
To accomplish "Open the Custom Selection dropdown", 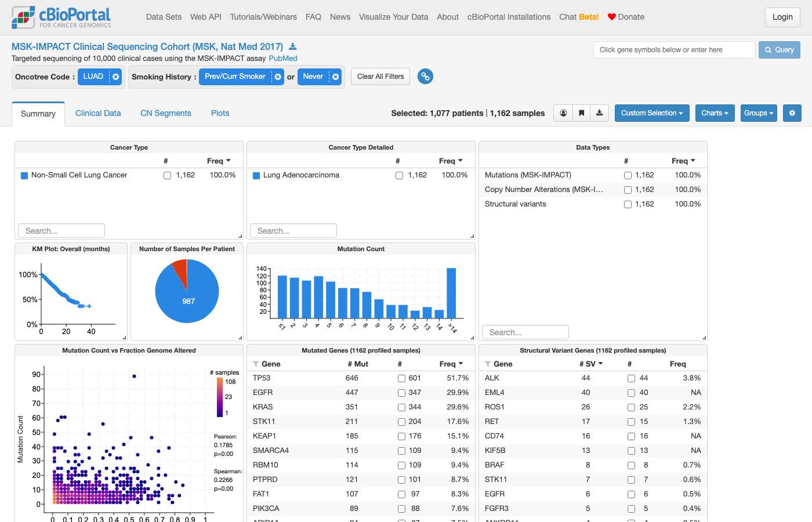I will pyautogui.click(x=652, y=113).
